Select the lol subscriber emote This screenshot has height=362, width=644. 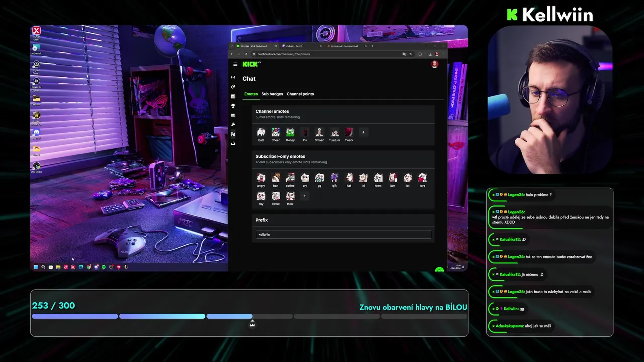pyautogui.click(x=408, y=177)
